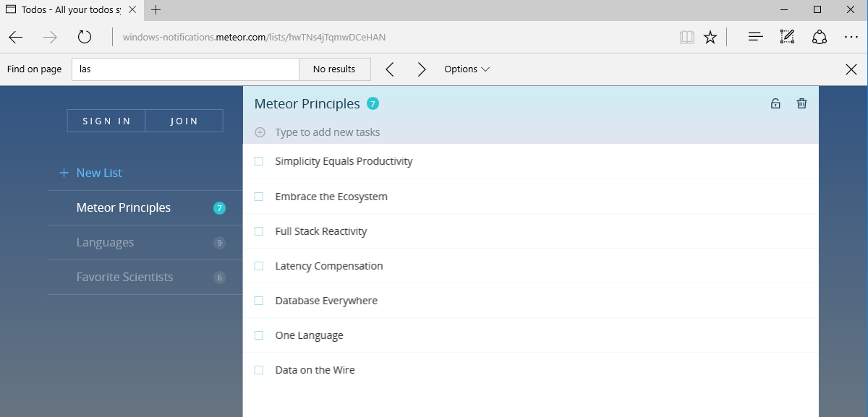Click the browser forward arrow
868x417 pixels.
pos(50,38)
